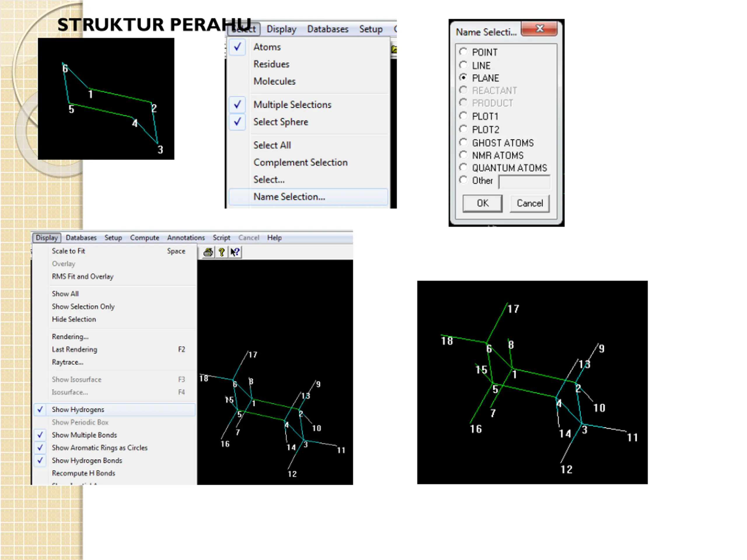Choose Molecules in the Select menu
The width and height of the screenshot is (747, 560).
(x=308, y=81)
